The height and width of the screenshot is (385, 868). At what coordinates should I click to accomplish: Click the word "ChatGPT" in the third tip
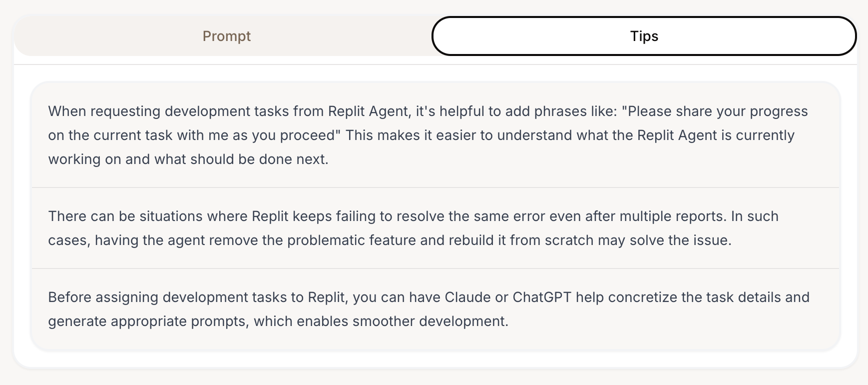click(x=542, y=297)
